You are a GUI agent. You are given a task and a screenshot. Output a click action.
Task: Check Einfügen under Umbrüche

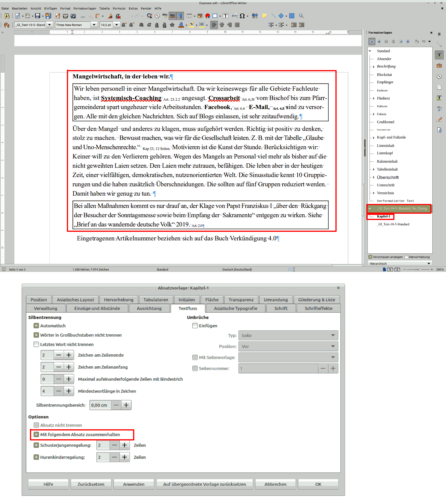(x=195, y=326)
